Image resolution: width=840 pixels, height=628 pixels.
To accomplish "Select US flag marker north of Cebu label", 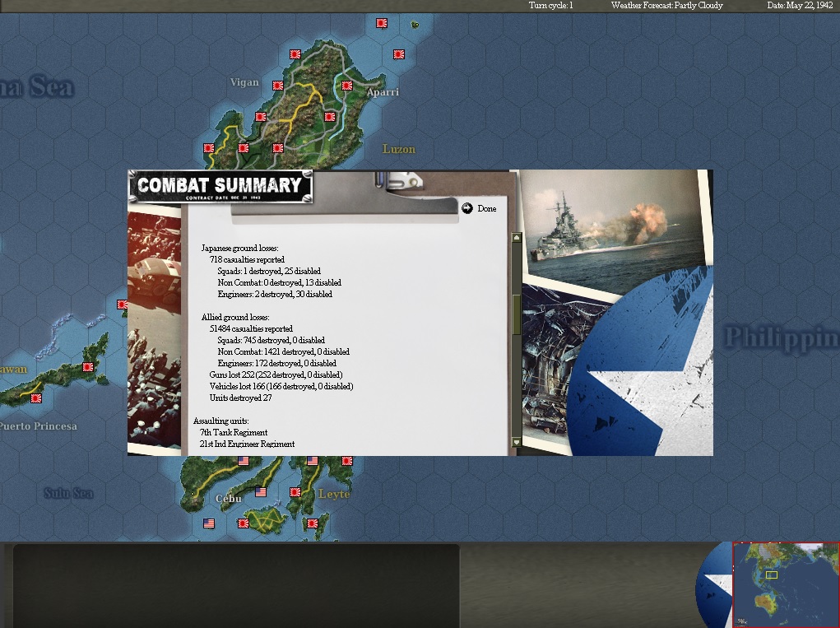I will tap(244, 461).
